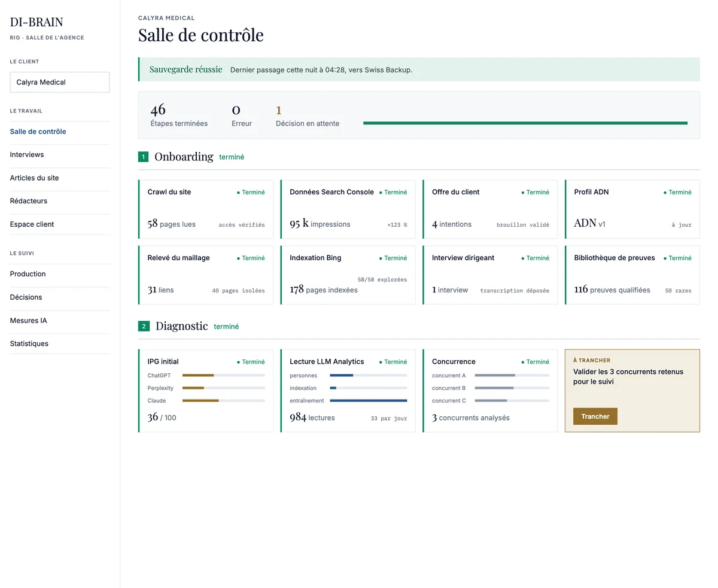Image resolution: width=718 pixels, height=588 pixels.
Task: Click the step 2 Diagnostic badge
Action: point(143,327)
